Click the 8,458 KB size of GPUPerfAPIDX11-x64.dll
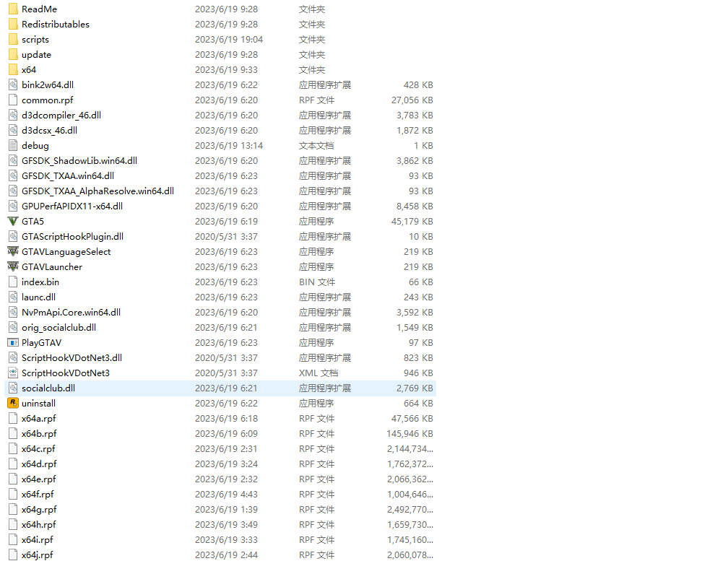 click(x=415, y=206)
